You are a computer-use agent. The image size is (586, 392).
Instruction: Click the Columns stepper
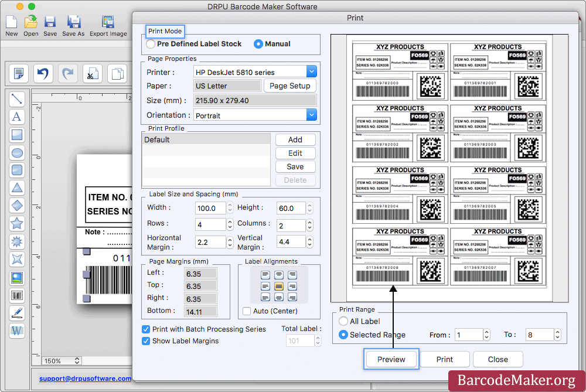[x=310, y=225]
